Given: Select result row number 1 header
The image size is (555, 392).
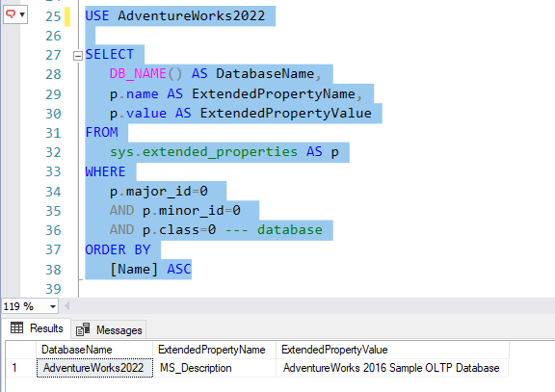Looking at the screenshot, I should click(x=21, y=368).
